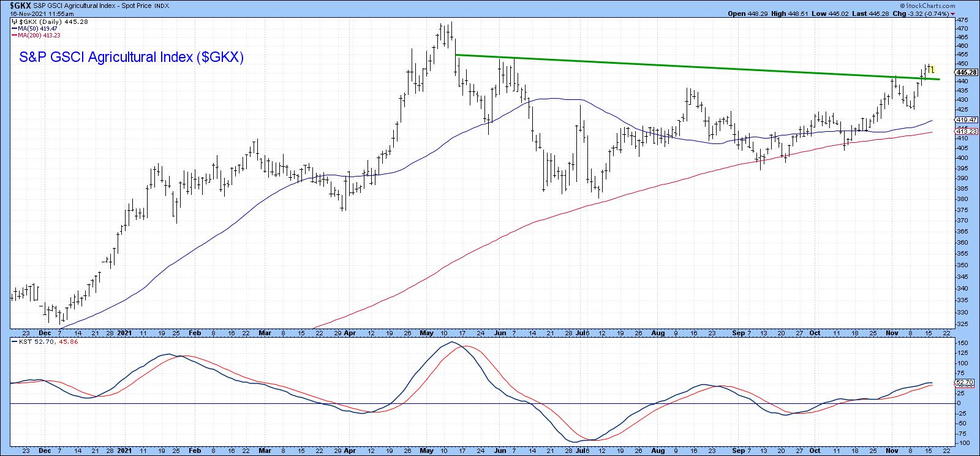Click the Oct label on the KST panel time axis
Image resolution: width=980 pixels, height=456 pixels.
[x=815, y=450]
